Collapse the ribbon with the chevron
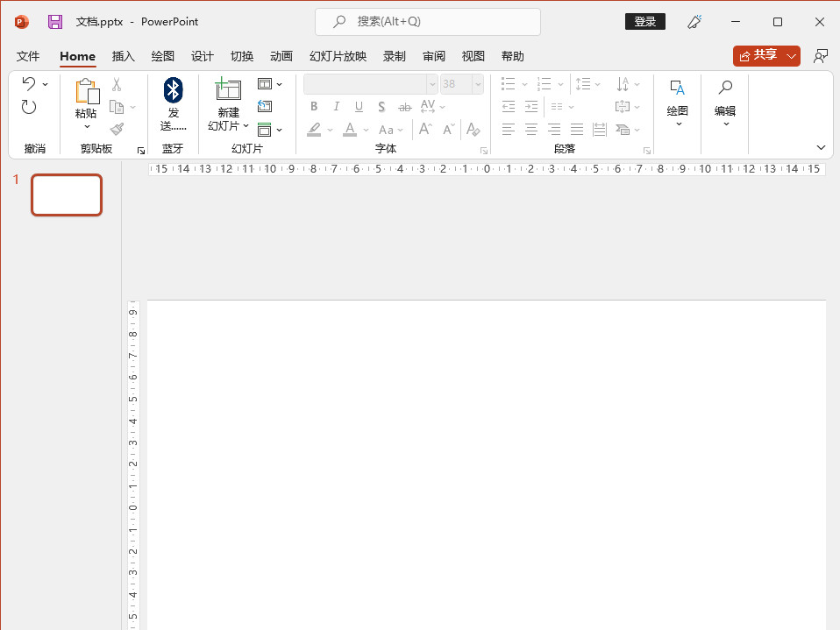 point(821,148)
